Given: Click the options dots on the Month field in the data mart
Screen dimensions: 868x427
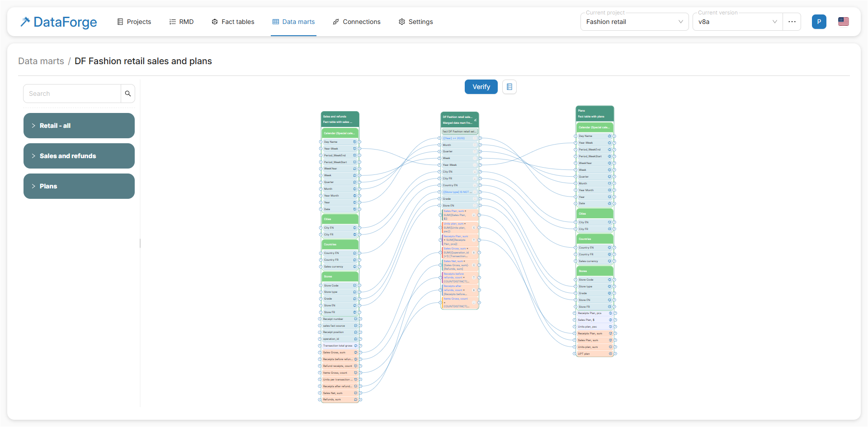Looking at the screenshot, I should [474, 145].
